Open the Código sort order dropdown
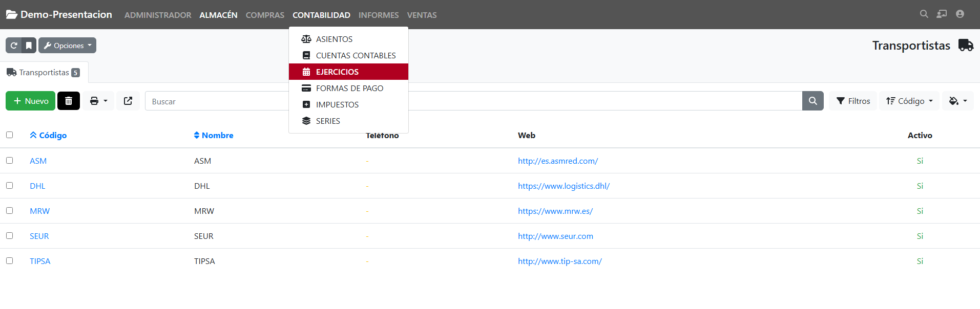The height and width of the screenshot is (309, 980). pos(909,101)
